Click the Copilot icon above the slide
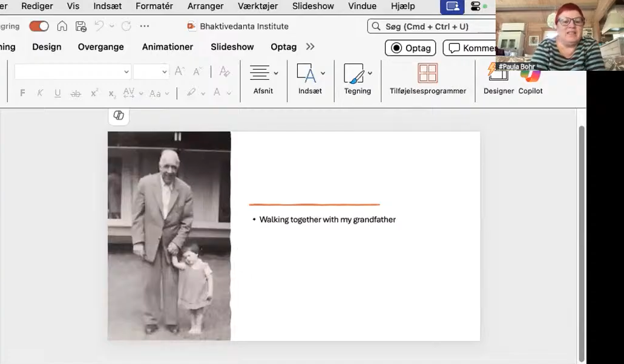The image size is (624, 364). pyautogui.click(x=119, y=115)
